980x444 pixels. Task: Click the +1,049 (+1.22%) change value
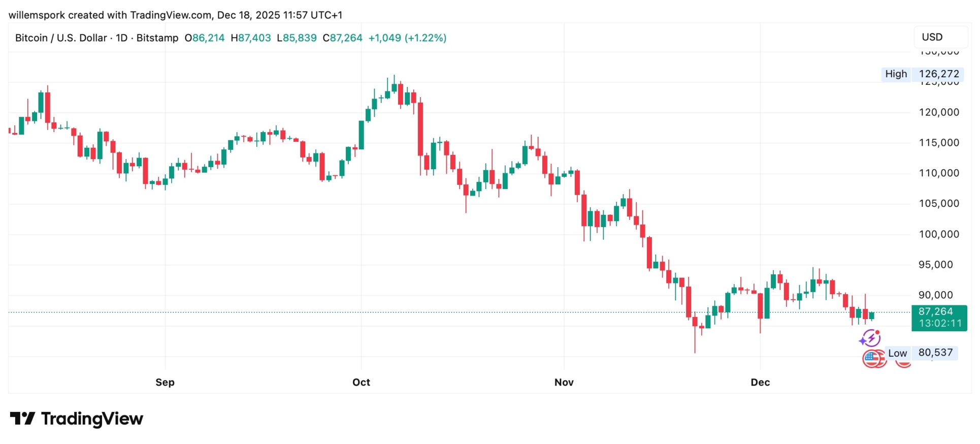[407, 38]
